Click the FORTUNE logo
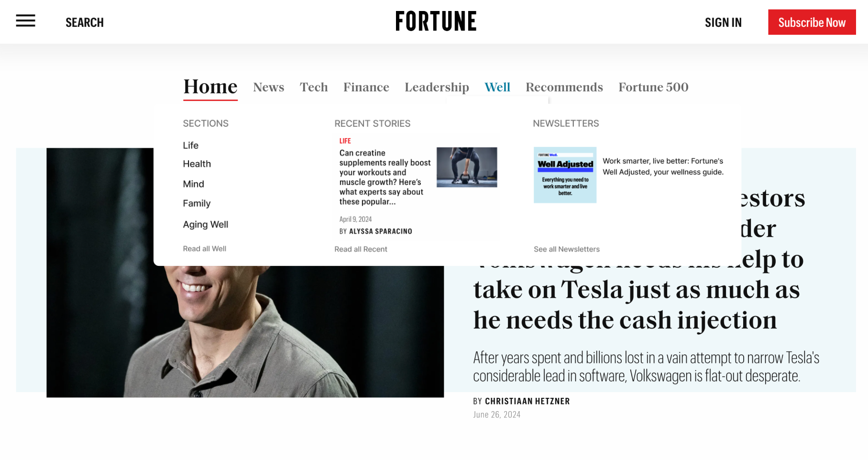 436,22
